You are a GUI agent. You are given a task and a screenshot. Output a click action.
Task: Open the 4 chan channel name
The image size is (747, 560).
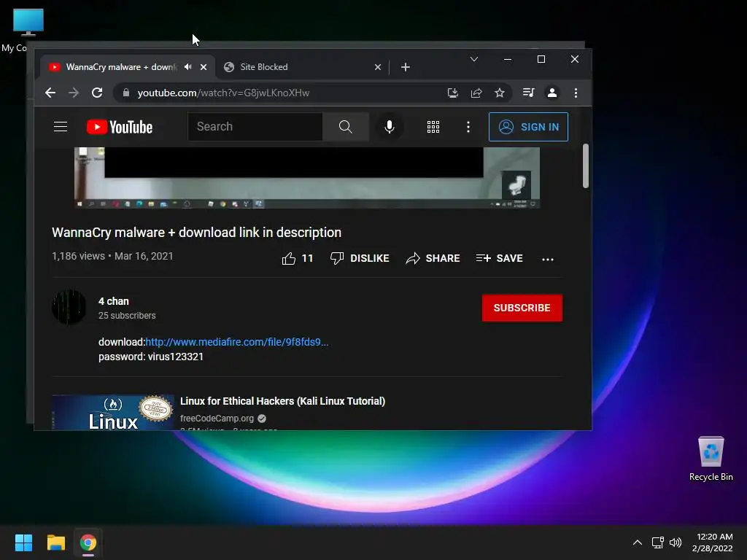coord(113,301)
